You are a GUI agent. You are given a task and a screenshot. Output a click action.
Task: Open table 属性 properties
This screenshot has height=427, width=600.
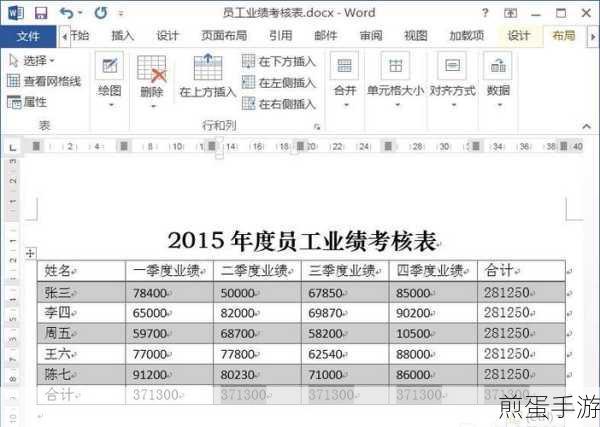[27, 102]
